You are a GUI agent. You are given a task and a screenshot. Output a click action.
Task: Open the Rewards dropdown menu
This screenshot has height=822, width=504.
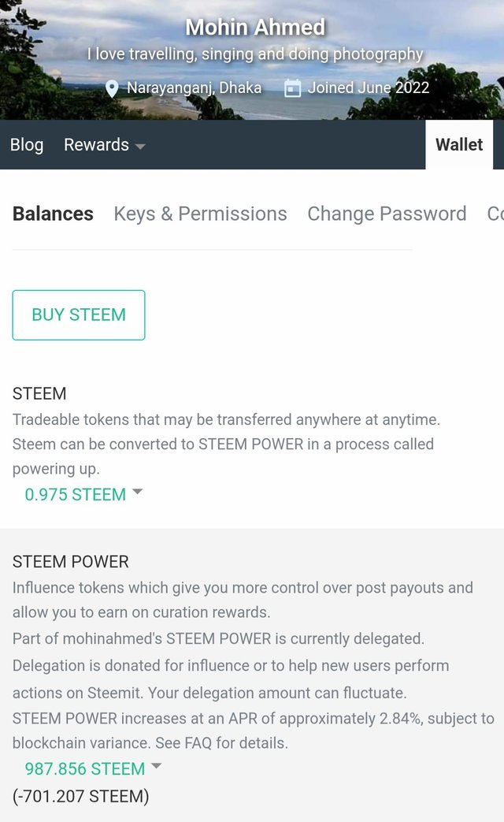click(104, 145)
